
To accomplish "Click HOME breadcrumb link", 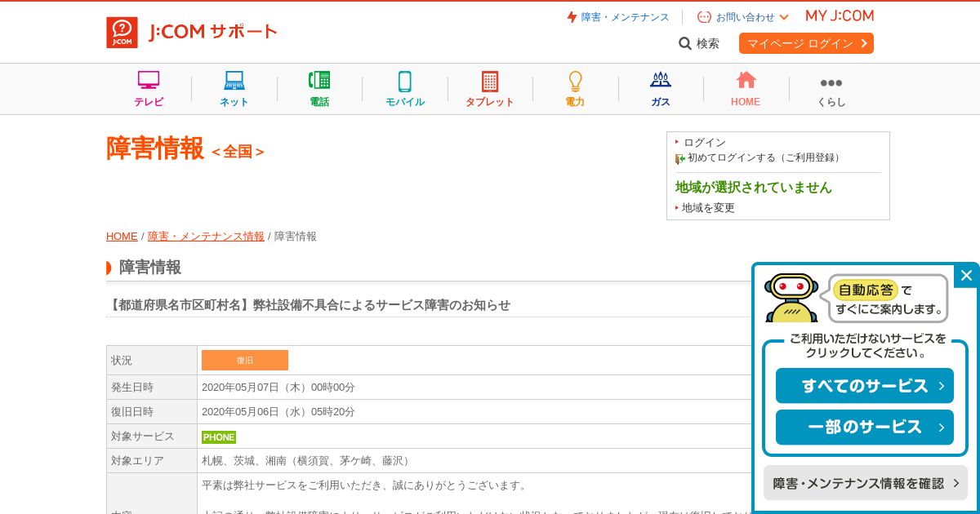I will 122,236.
